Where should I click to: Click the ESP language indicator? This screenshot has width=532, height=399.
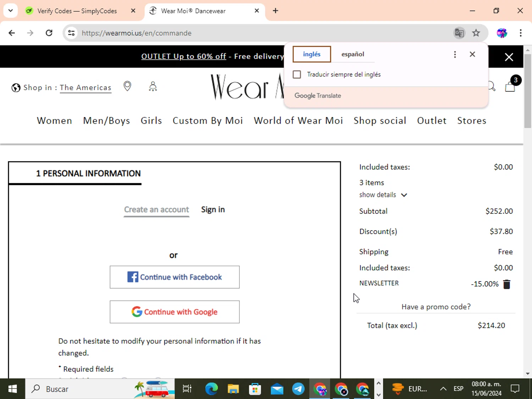click(458, 389)
